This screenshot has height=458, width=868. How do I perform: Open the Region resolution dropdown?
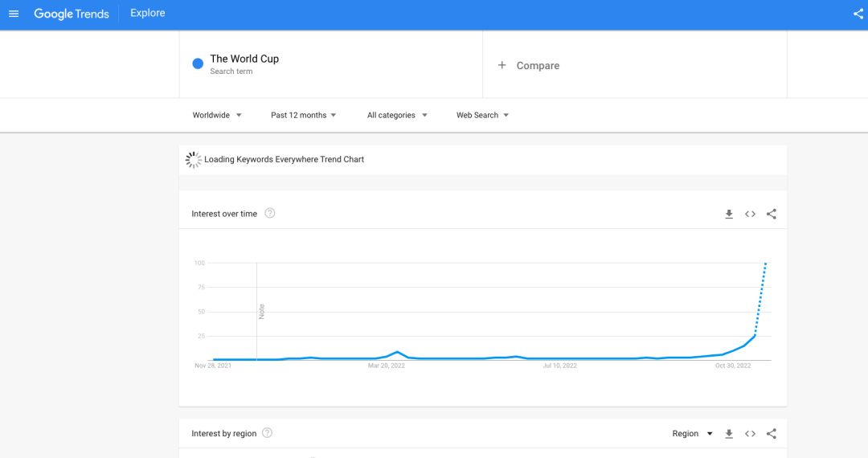(x=692, y=434)
